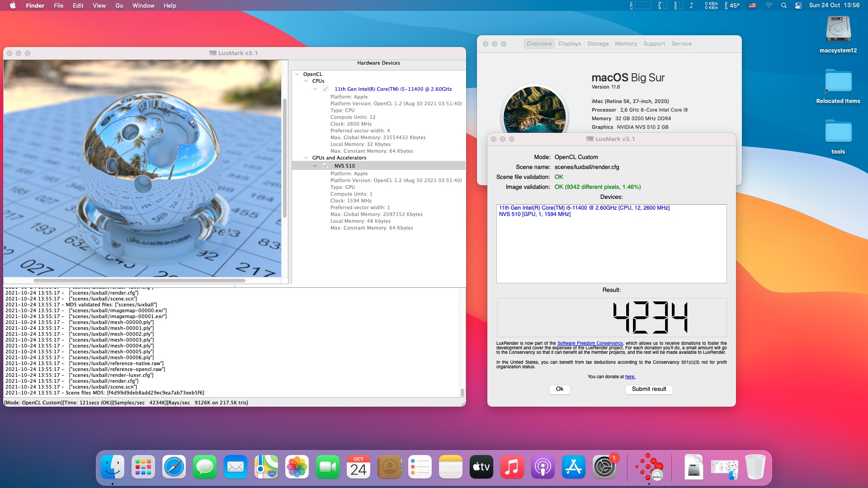Image resolution: width=868 pixels, height=488 pixels.
Task: Follow the Software Freedom Conservancy link
Action: pos(590,343)
